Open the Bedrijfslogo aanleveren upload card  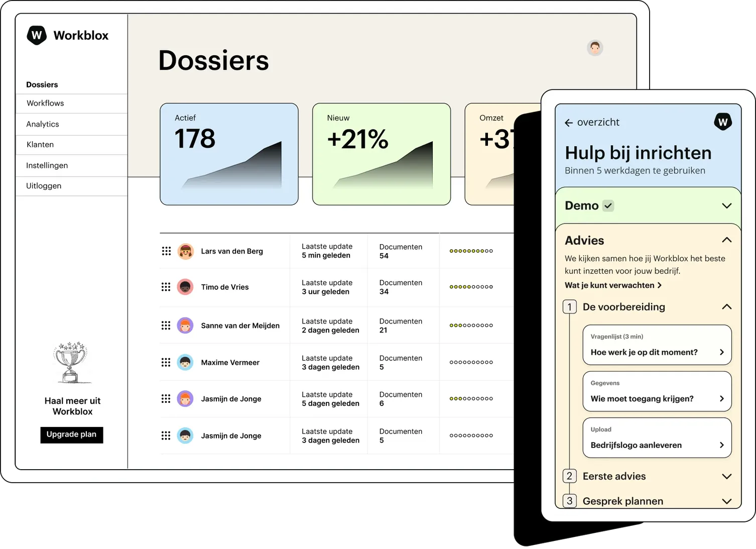(x=657, y=437)
